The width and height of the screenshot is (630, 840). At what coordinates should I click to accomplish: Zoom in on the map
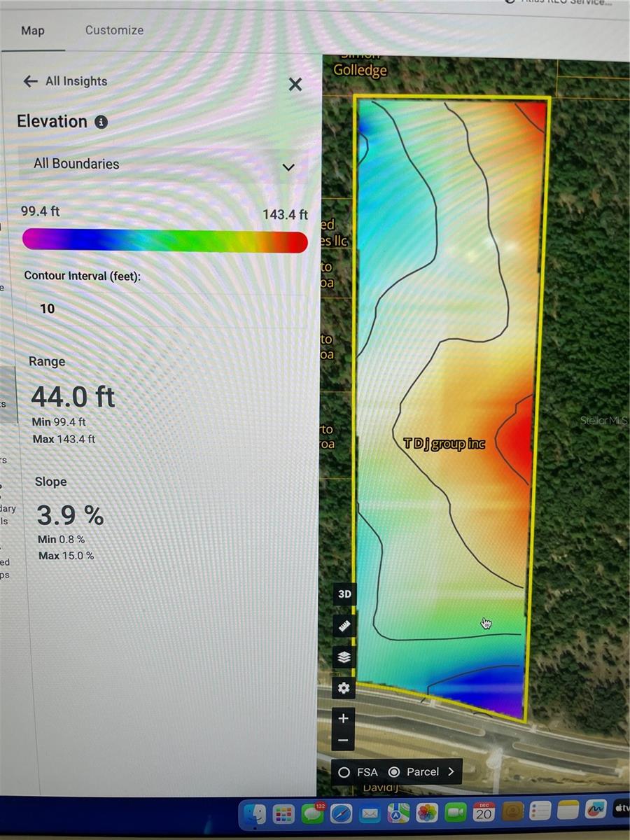point(343,718)
